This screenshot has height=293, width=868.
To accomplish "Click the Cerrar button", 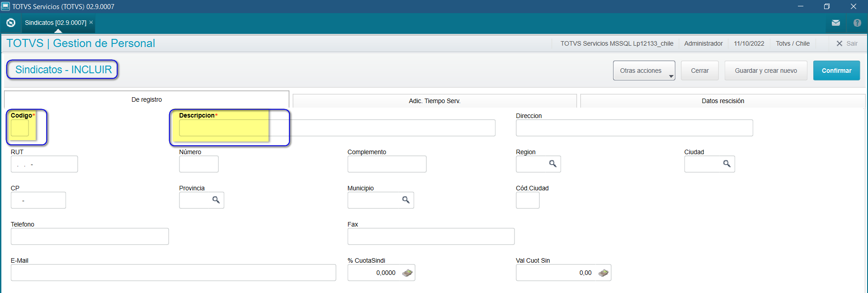I will (700, 71).
